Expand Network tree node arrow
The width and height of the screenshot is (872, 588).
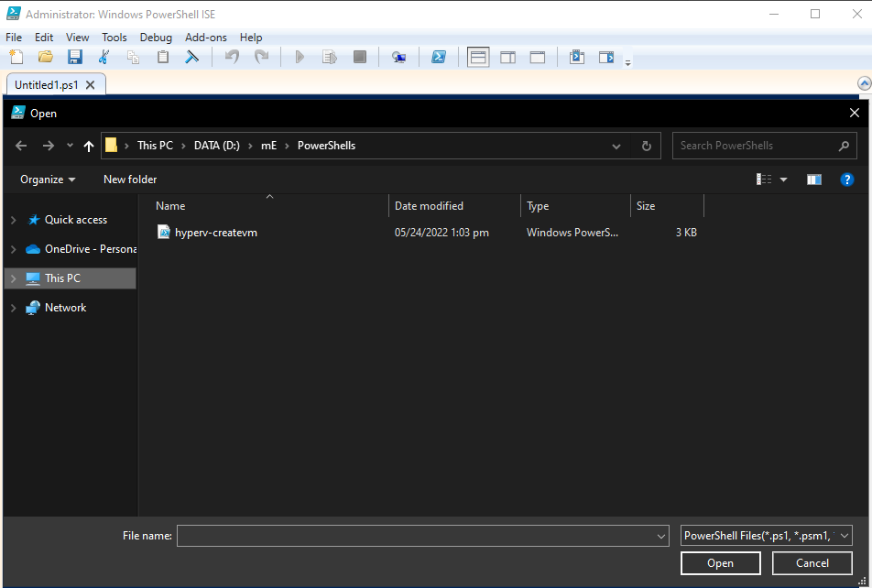click(x=14, y=308)
